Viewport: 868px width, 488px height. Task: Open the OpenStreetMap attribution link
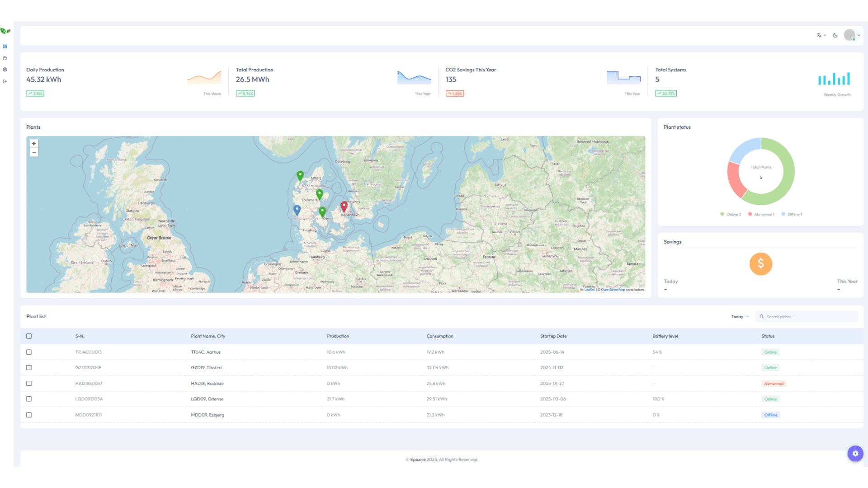613,290
